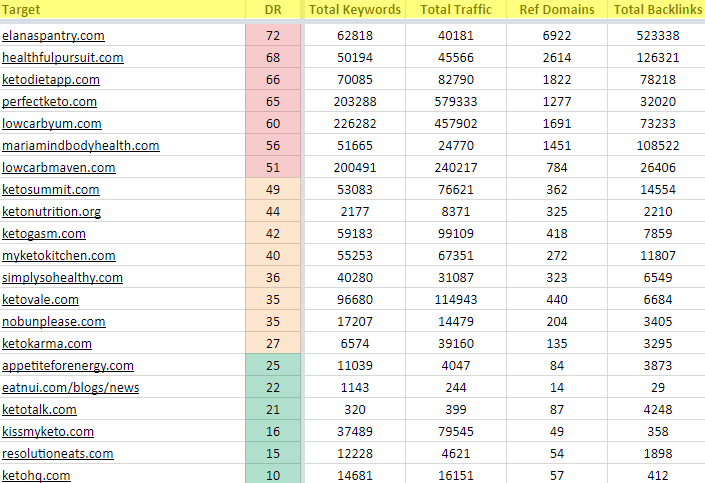The height and width of the screenshot is (483, 705).
Task: Open the healthfulpursuit.com link
Action: pyautogui.click(x=62, y=58)
